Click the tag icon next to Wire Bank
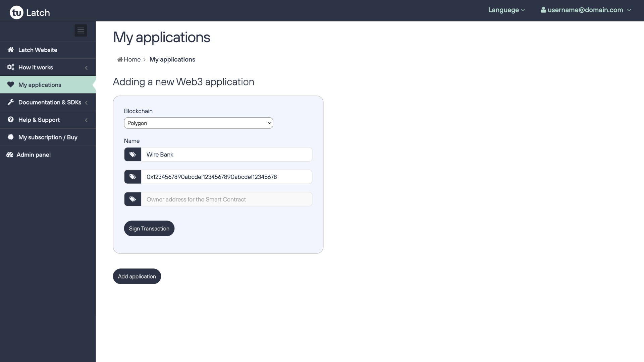 pyautogui.click(x=133, y=154)
